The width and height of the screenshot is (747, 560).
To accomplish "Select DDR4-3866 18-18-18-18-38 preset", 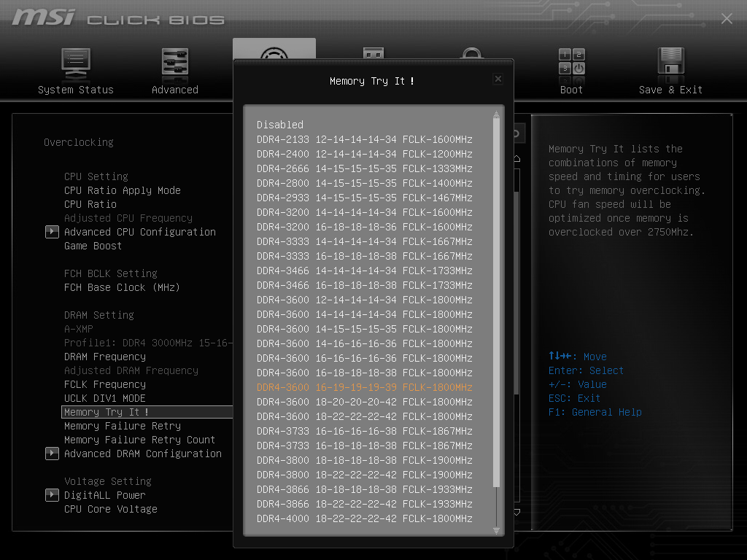I will point(365,489).
